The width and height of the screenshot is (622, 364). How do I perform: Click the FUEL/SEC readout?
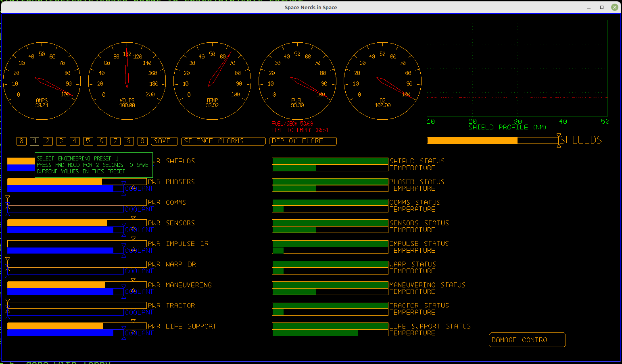(x=292, y=124)
